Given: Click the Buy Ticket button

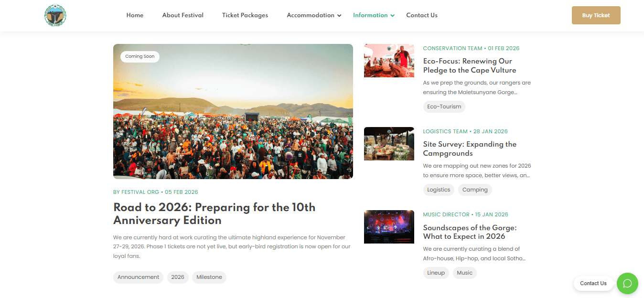Looking at the screenshot, I should click(596, 15).
